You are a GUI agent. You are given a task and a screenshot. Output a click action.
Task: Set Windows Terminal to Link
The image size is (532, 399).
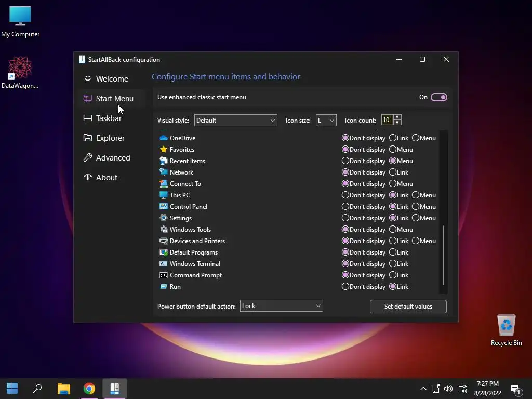point(393,263)
